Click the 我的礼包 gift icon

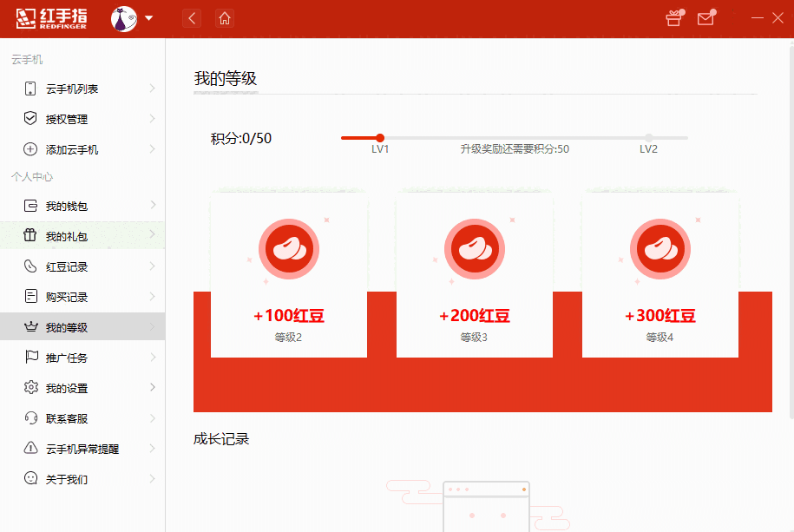(30, 235)
